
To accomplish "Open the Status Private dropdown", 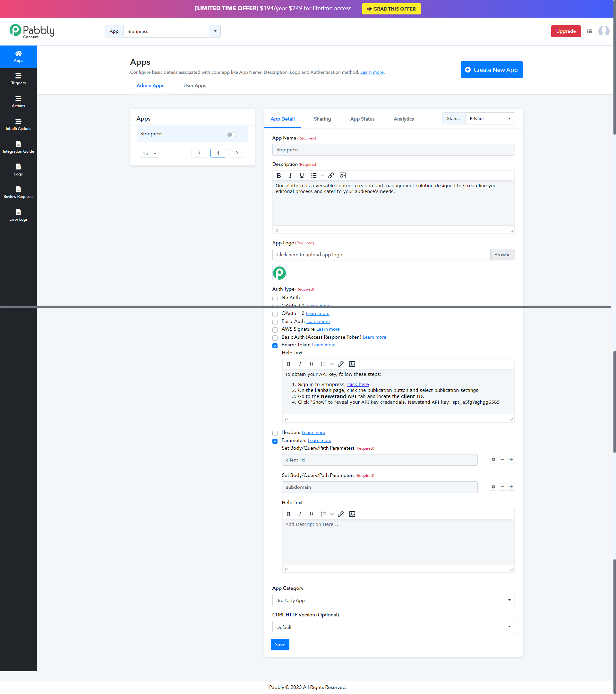I will click(490, 118).
